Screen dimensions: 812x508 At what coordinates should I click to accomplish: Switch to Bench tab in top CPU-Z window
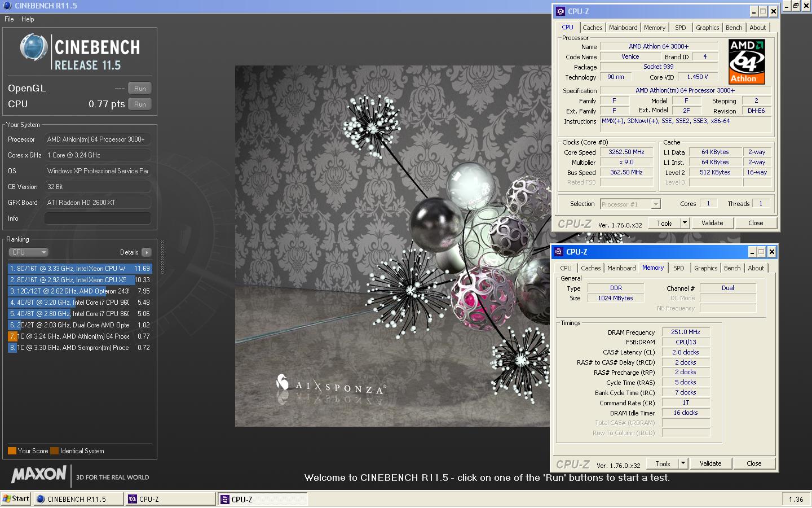click(x=734, y=28)
